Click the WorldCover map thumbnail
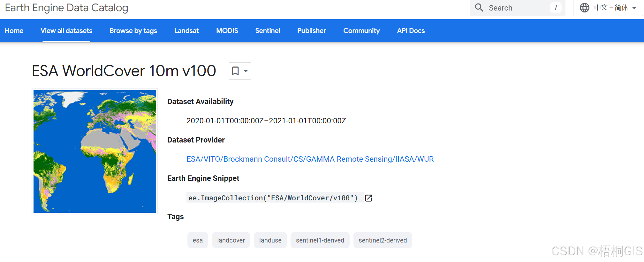 (x=95, y=151)
